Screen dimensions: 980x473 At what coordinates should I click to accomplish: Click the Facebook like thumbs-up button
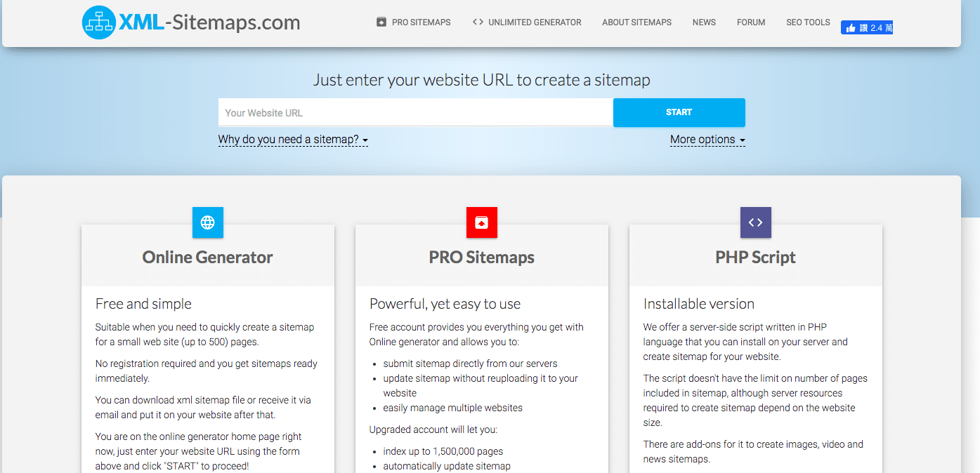867,28
